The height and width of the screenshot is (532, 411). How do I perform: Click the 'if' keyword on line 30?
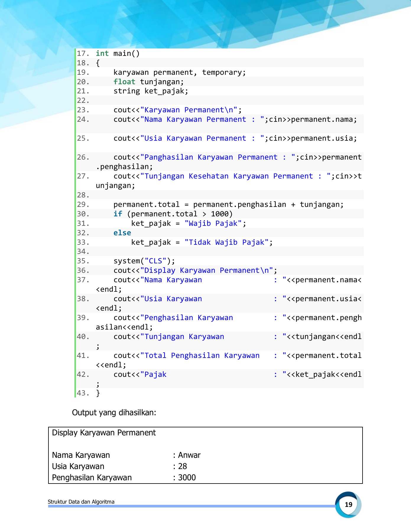pyautogui.click(x=118, y=214)
